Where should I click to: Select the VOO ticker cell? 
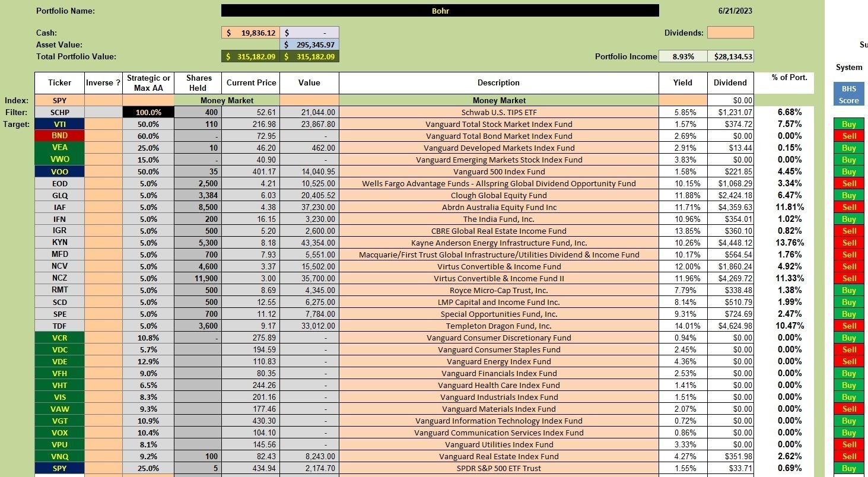(59, 171)
